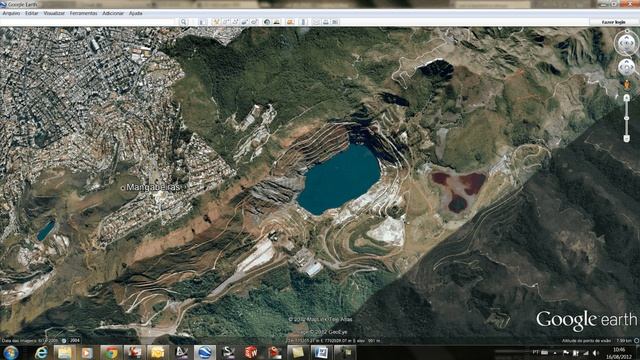The height and width of the screenshot is (360, 640).
Task: Open the AutoCAD taskbar icon
Action: 181,352
